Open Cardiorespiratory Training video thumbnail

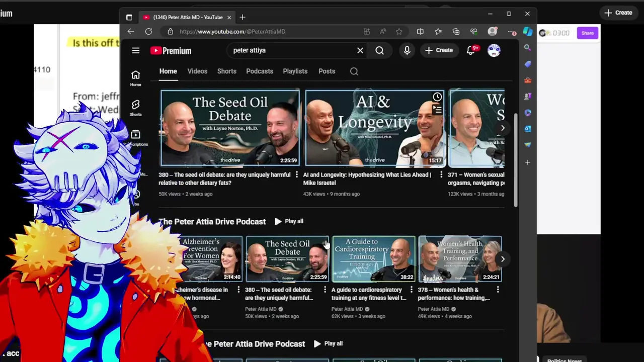click(x=373, y=259)
